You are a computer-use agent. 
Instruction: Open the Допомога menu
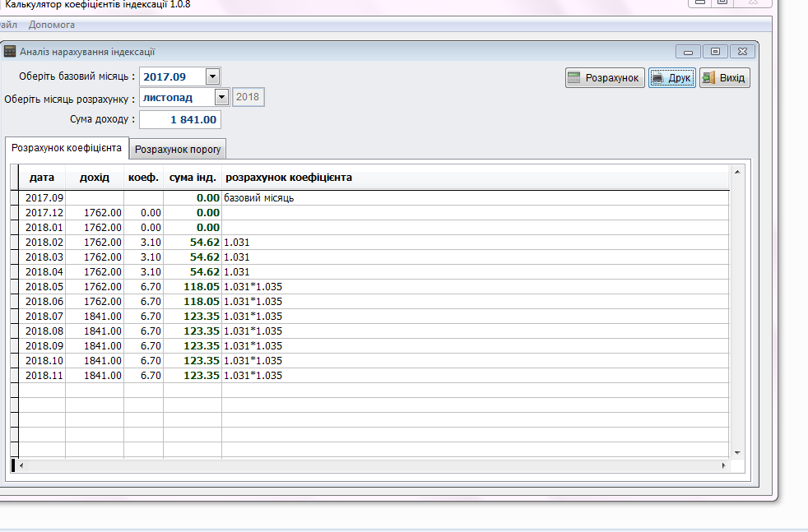coord(52,25)
